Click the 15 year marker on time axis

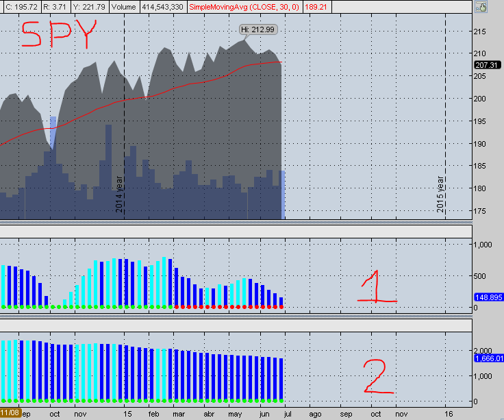coord(127,414)
